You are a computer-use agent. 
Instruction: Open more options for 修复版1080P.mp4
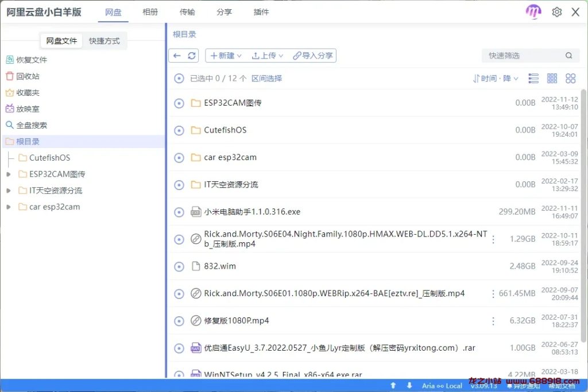pyautogui.click(x=493, y=321)
